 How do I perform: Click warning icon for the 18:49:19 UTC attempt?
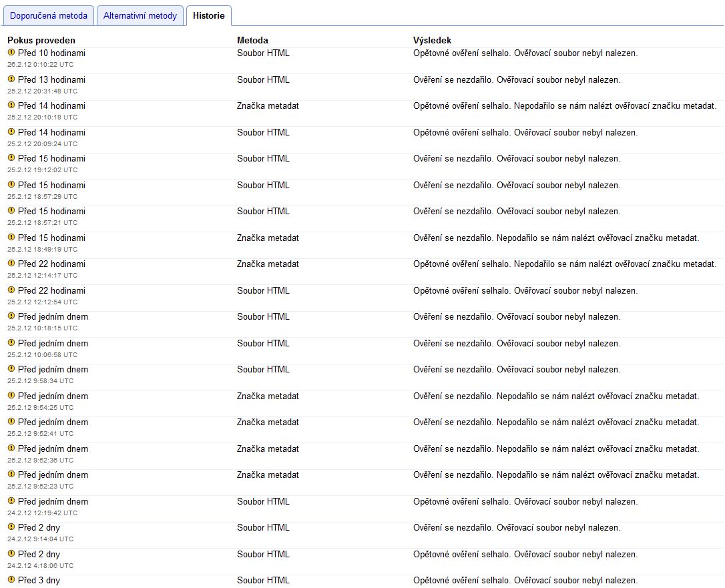click(11, 237)
